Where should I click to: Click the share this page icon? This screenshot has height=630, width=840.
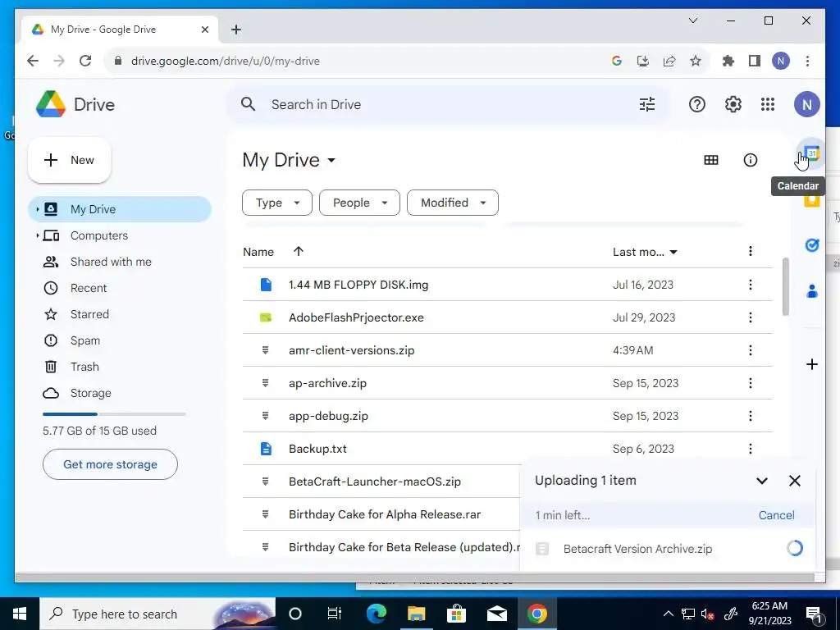click(669, 61)
